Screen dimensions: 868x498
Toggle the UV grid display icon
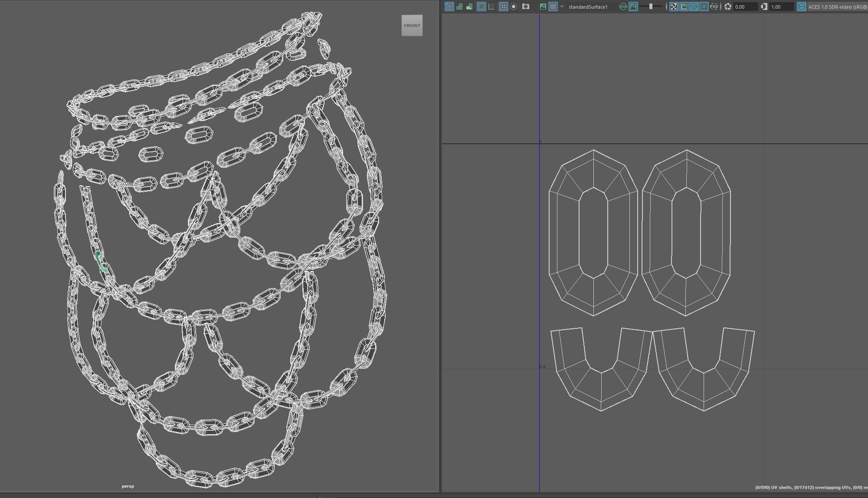503,7
